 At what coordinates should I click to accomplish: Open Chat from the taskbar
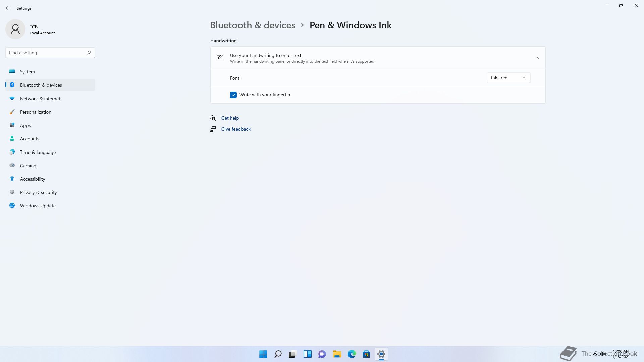coord(322,354)
